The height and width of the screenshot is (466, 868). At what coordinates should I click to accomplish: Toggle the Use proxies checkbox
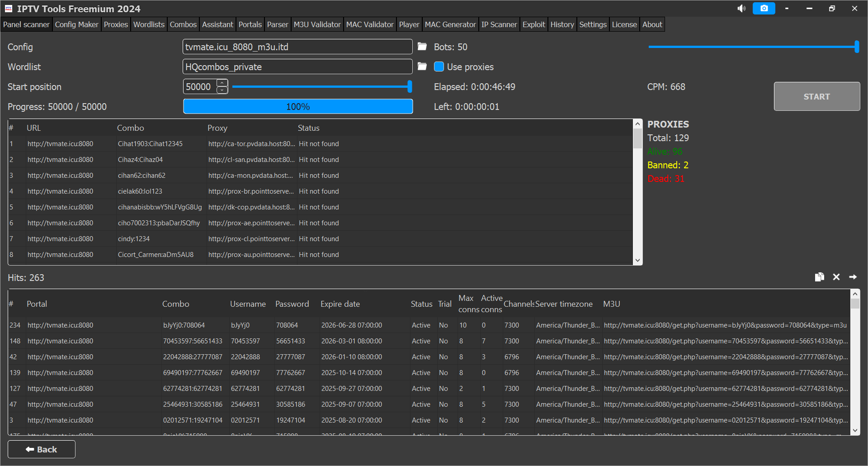click(439, 67)
